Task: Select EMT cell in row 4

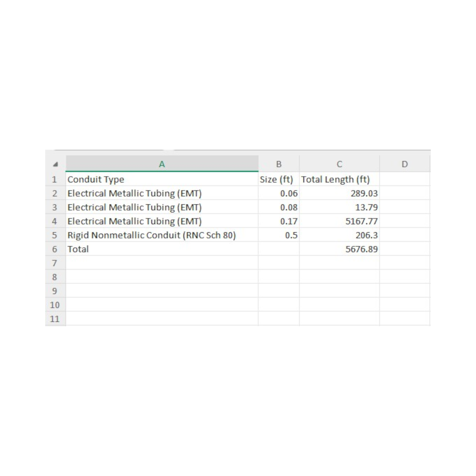Action: pos(162,221)
